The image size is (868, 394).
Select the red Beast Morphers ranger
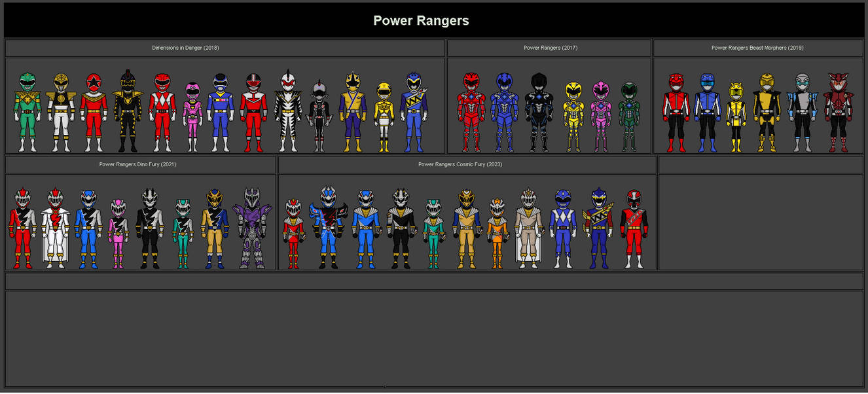676,113
